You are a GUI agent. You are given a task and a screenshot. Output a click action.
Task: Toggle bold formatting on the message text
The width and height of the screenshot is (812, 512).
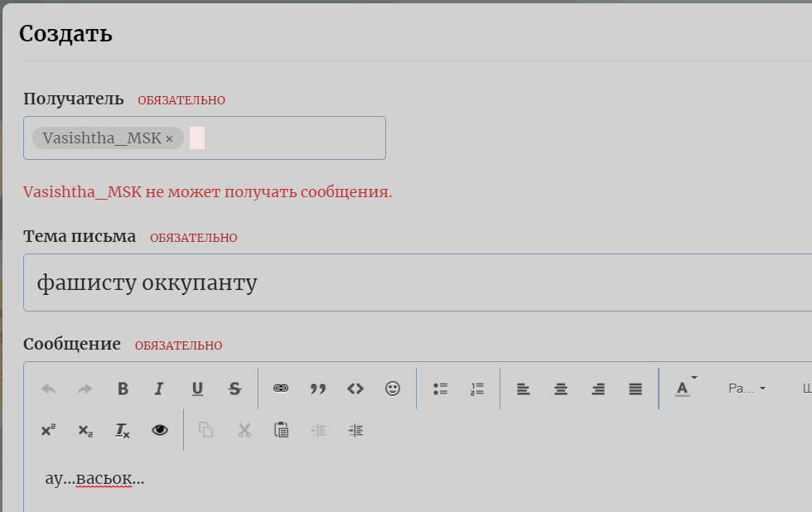[122, 388]
